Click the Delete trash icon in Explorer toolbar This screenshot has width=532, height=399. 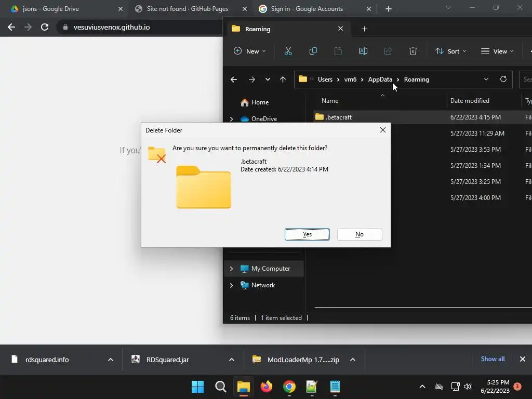(413, 51)
